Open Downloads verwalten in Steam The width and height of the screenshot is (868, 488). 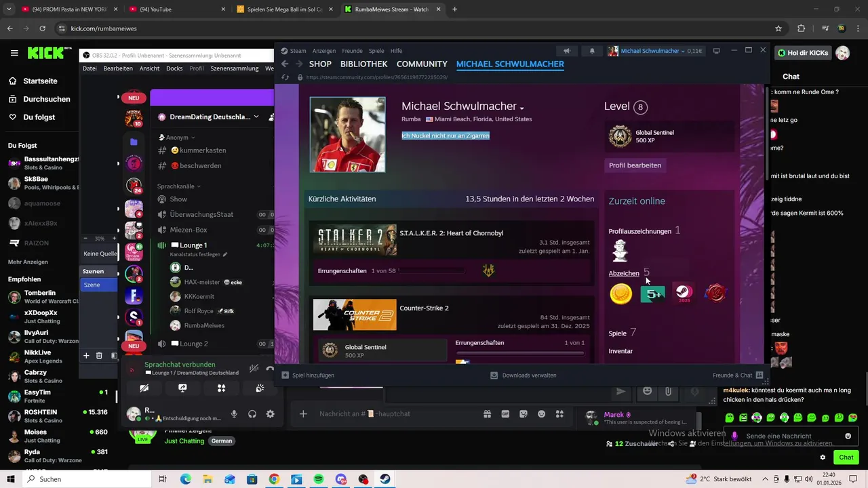pyautogui.click(x=524, y=375)
